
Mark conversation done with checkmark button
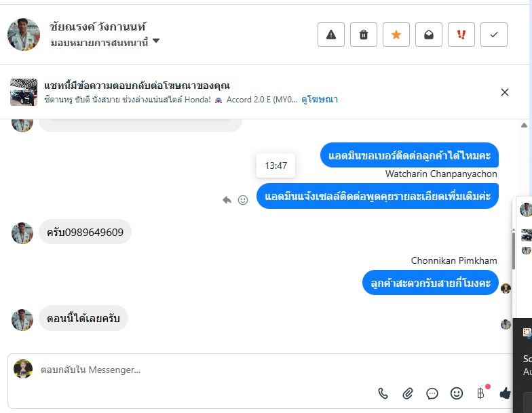click(494, 35)
